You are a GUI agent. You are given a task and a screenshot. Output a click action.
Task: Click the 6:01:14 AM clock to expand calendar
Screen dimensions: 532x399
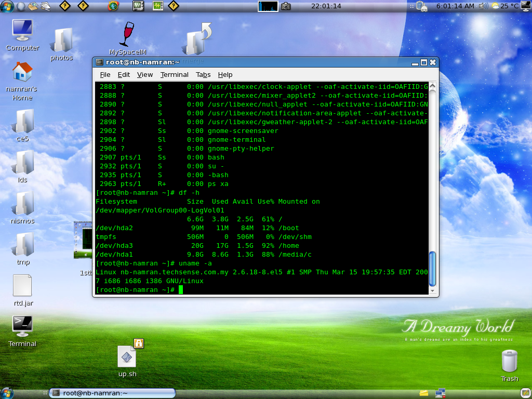pyautogui.click(x=455, y=6)
